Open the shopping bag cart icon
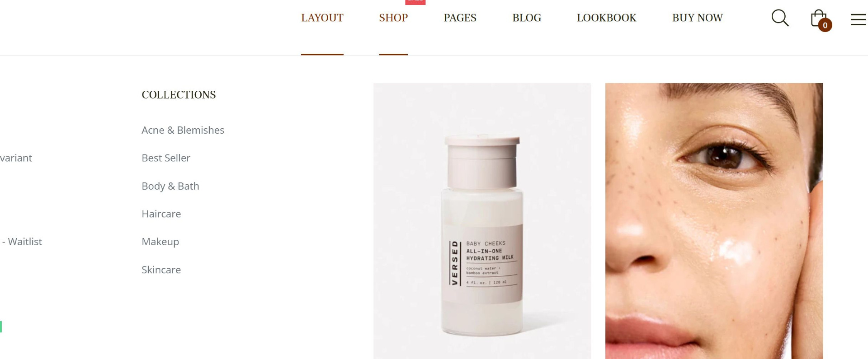868x359 pixels. (819, 18)
